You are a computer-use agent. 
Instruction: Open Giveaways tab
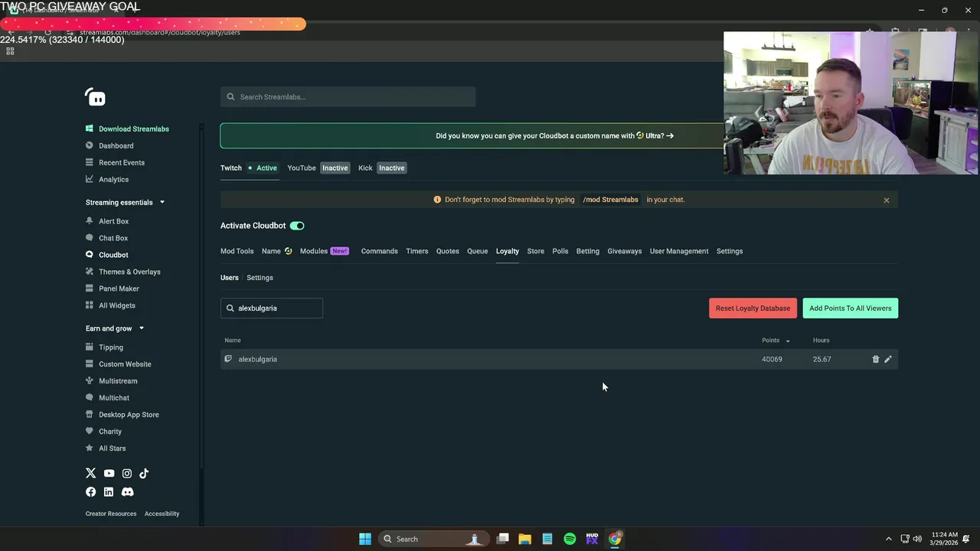point(625,251)
